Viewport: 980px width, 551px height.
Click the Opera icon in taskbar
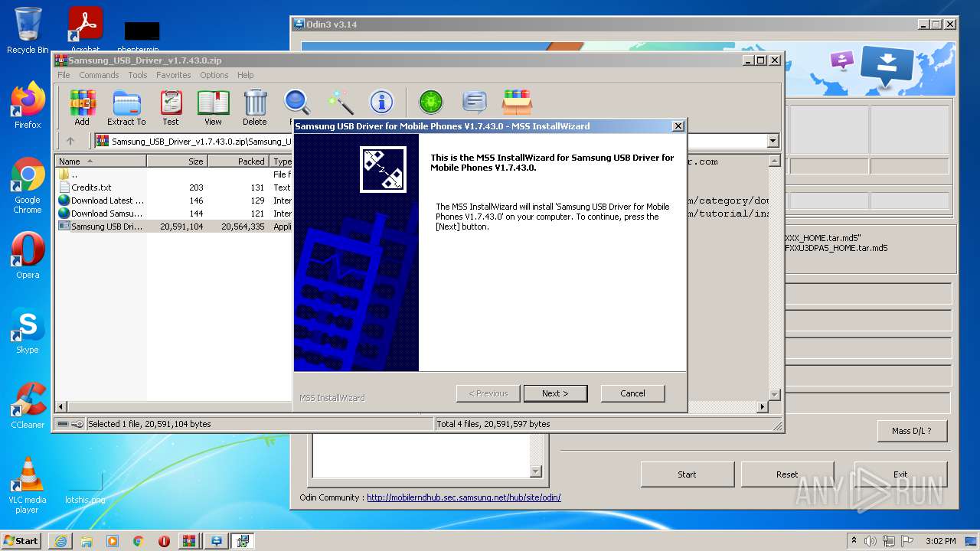(x=164, y=541)
